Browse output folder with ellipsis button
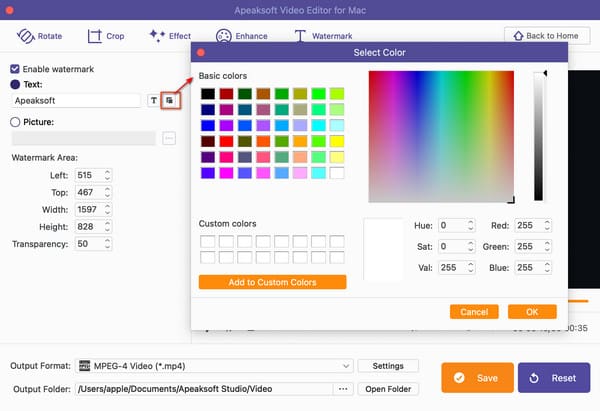Image resolution: width=600 pixels, height=411 pixels. pos(343,389)
